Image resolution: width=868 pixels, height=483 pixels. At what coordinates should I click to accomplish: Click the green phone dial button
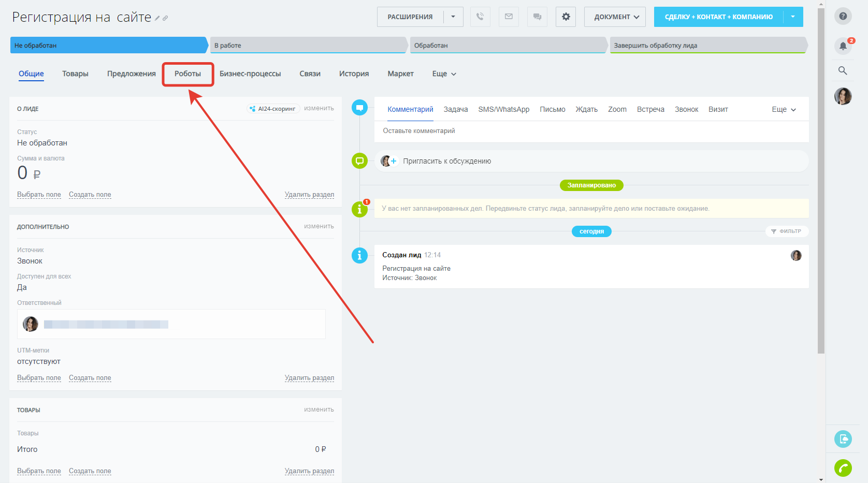click(843, 468)
